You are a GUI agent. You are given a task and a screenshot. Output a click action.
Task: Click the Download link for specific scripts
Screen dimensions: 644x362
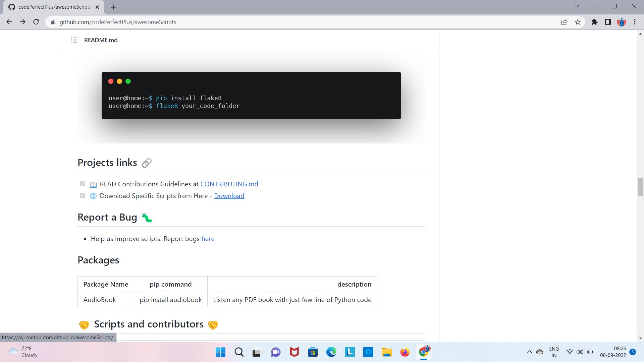coord(229,196)
